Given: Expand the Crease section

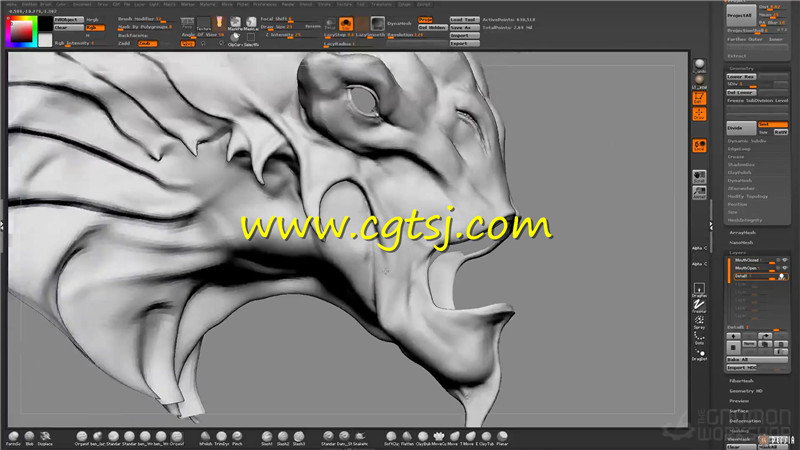Looking at the screenshot, I should [735, 157].
